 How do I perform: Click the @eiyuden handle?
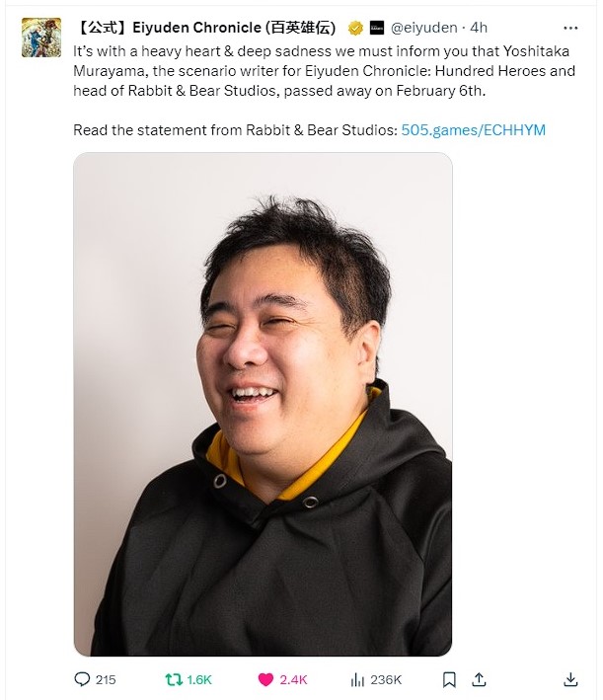pyautogui.click(x=424, y=28)
